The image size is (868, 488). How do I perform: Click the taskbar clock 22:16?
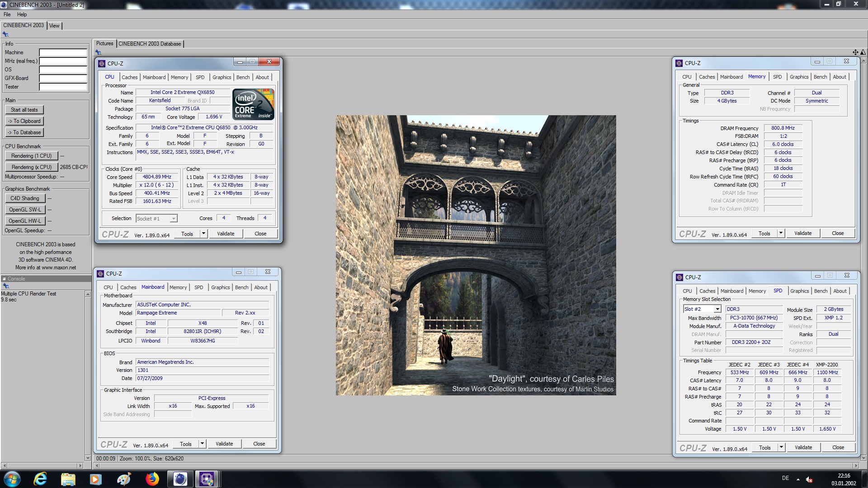click(x=844, y=476)
